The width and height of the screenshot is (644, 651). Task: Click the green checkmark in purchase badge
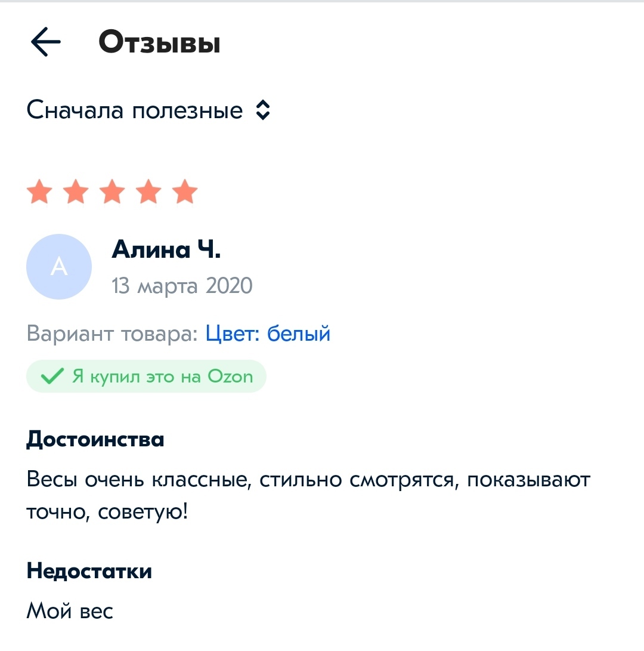coord(52,377)
